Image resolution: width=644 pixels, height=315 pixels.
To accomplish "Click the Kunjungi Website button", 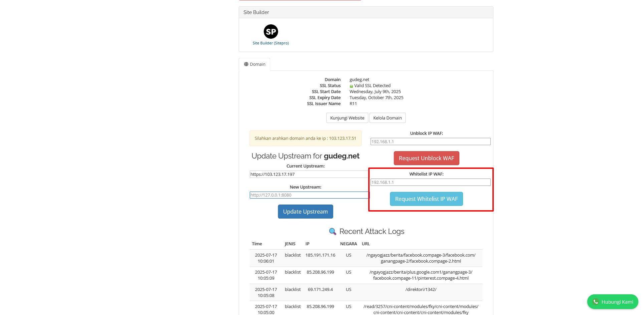I will [x=347, y=118].
